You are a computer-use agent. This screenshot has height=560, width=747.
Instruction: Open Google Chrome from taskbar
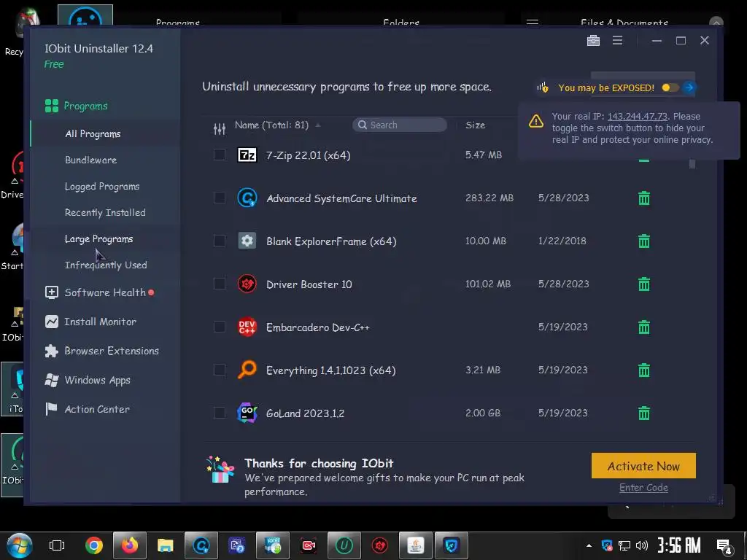(94, 545)
